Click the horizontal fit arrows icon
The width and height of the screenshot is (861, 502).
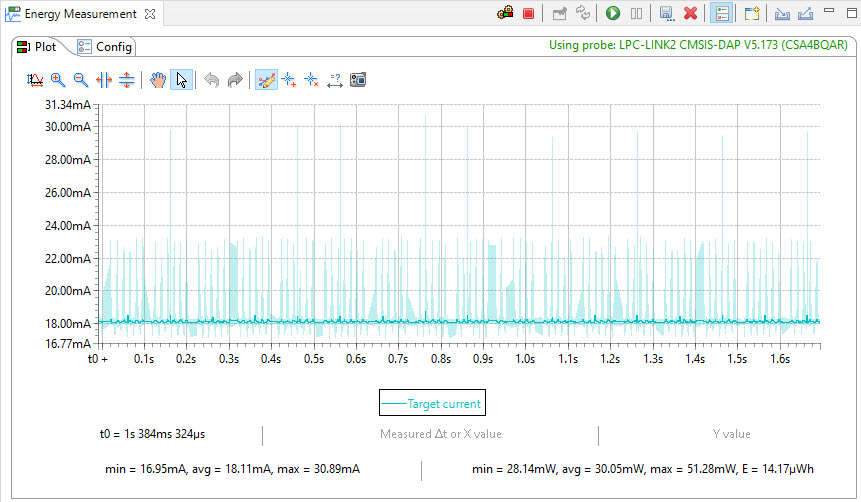coord(104,80)
